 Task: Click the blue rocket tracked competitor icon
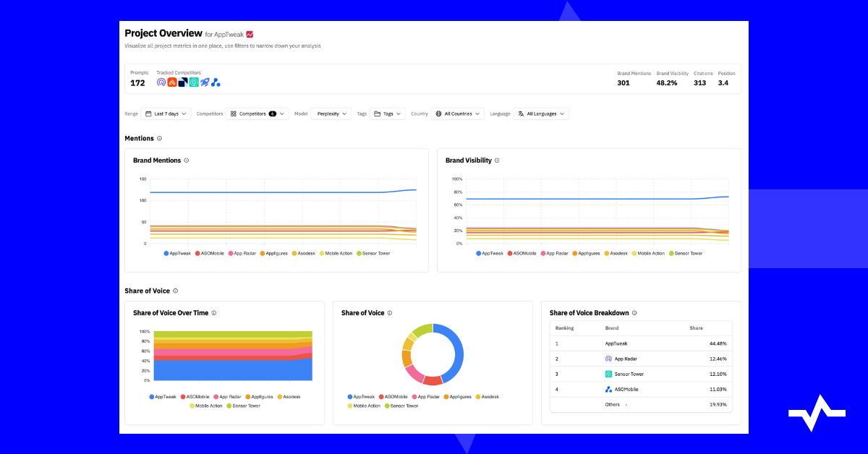point(205,82)
